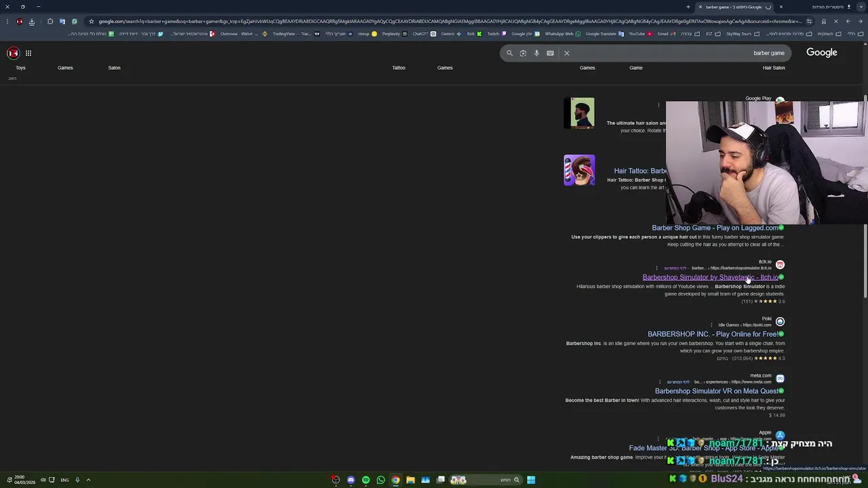Focus the search field containing barber game

click(x=644, y=53)
